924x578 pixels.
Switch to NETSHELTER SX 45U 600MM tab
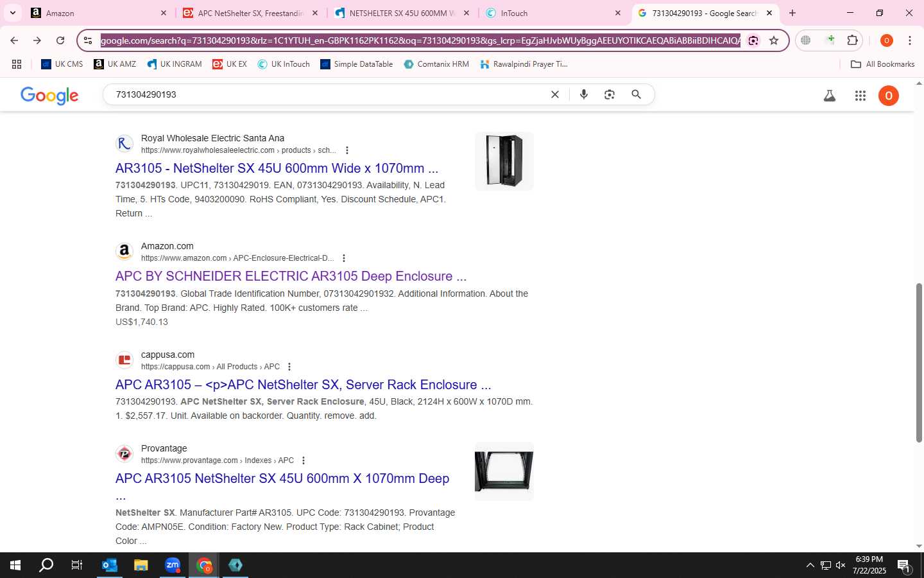(x=402, y=13)
